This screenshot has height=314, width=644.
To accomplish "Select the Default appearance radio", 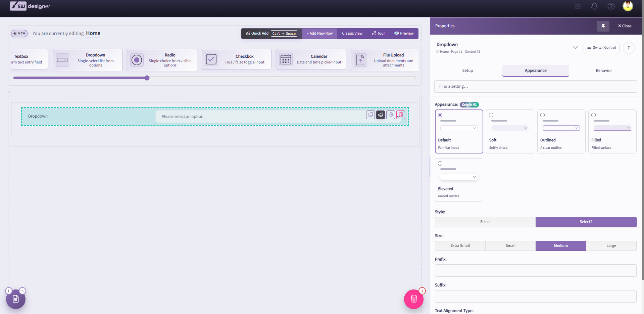I will pyautogui.click(x=440, y=115).
